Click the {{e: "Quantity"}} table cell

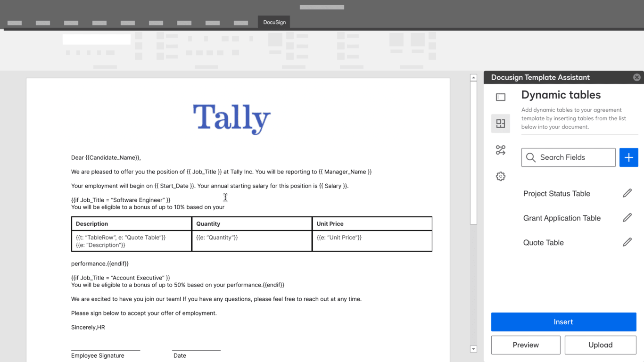point(252,241)
